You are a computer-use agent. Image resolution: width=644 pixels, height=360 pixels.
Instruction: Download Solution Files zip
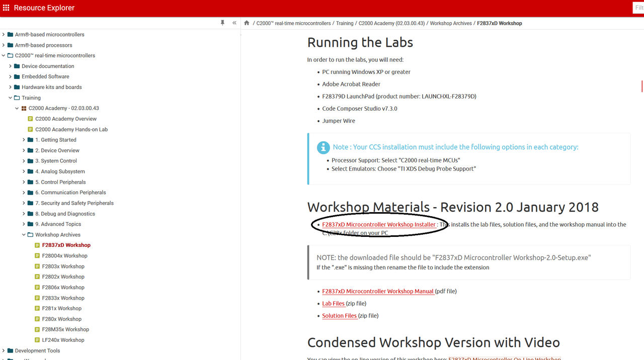coord(340,316)
